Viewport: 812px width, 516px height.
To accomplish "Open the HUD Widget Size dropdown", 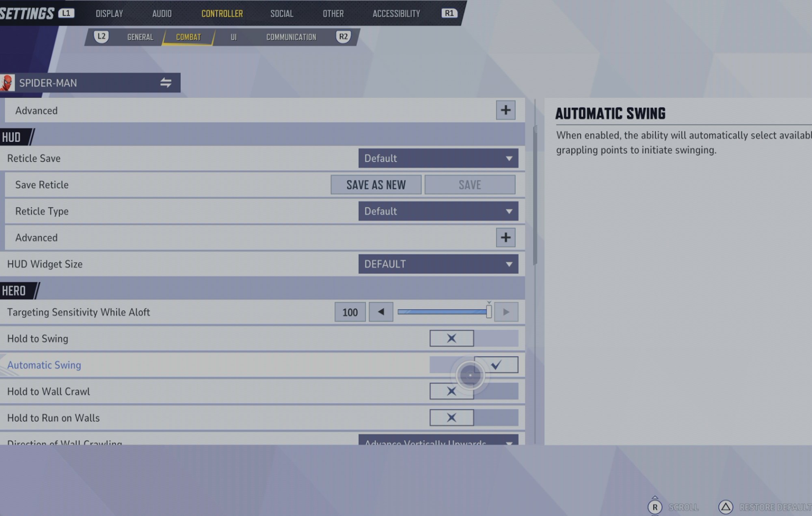I will click(438, 264).
